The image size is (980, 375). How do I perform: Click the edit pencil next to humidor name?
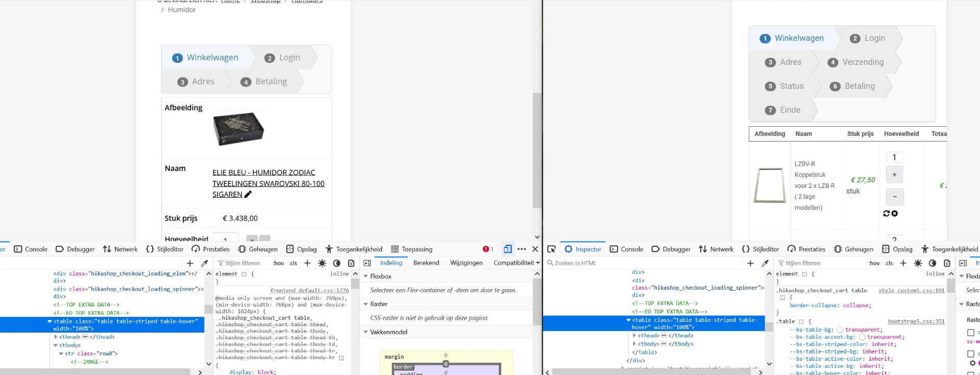[248, 194]
